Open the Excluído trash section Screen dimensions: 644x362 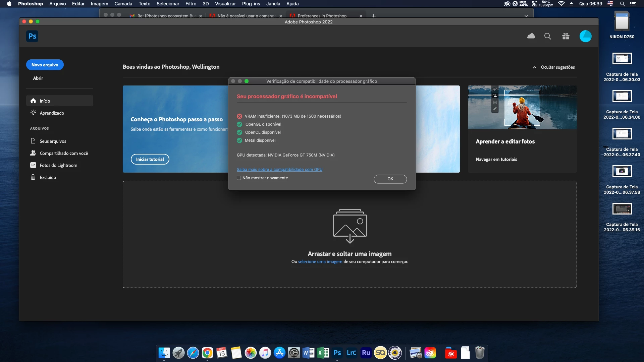tap(48, 177)
